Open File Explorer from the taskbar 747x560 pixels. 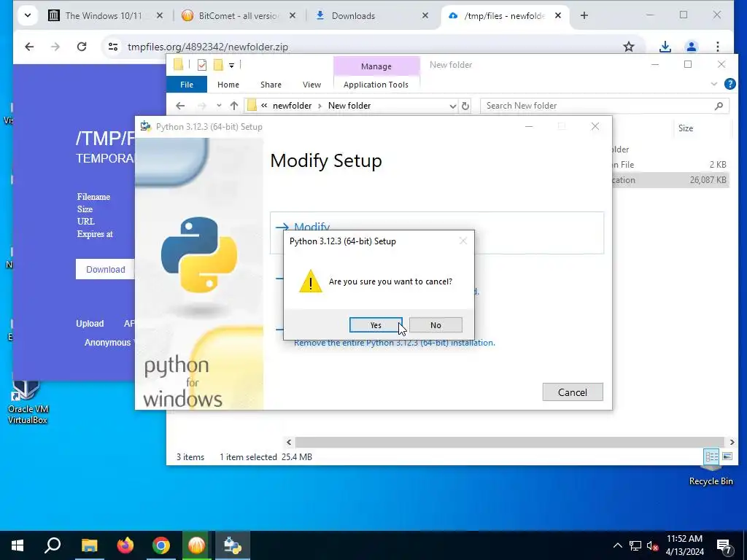pyautogui.click(x=89, y=545)
